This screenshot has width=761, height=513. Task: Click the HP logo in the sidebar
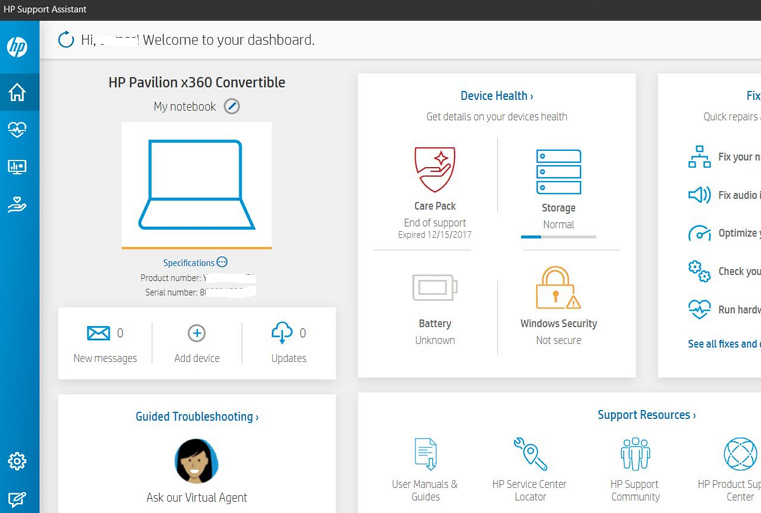click(17, 47)
